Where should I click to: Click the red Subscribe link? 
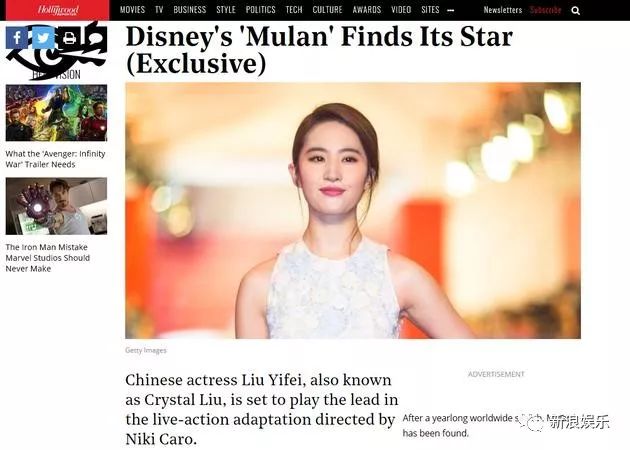coord(545,10)
